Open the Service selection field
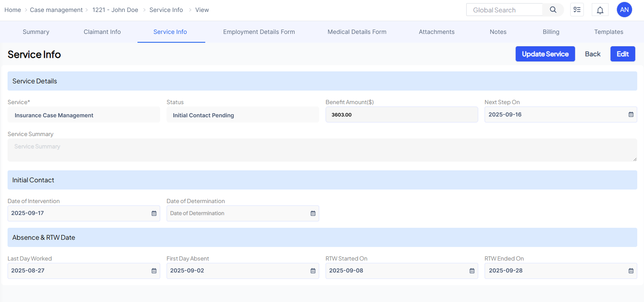Screen dimensions: 644x302 point(84,115)
